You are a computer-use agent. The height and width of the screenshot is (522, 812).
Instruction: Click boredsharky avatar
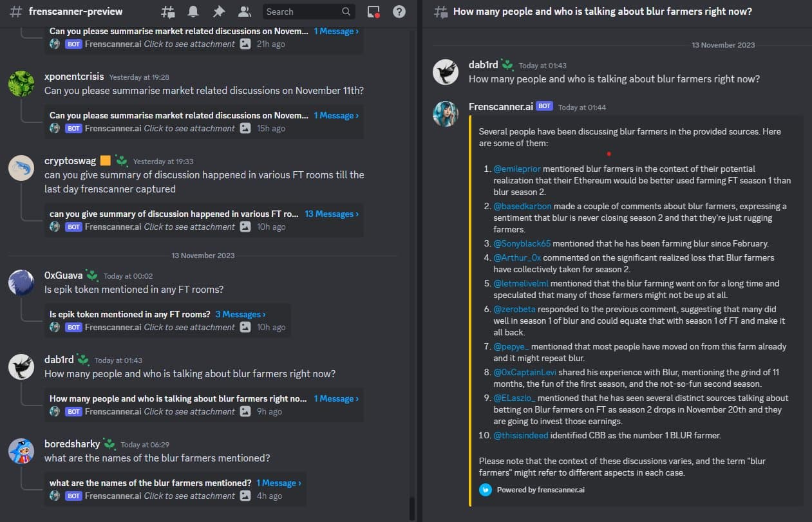pyautogui.click(x=21, y=451)
